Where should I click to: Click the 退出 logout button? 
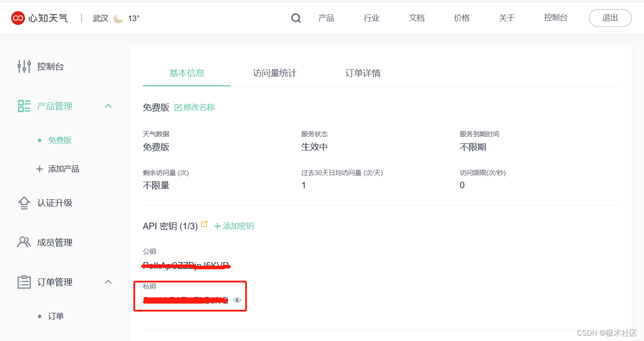(610, 18)
